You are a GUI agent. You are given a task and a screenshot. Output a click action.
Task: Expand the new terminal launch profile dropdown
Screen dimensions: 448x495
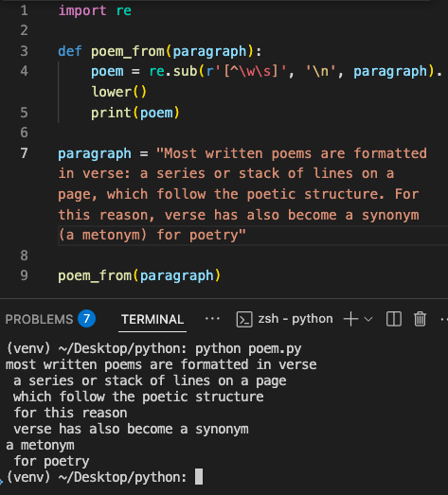[x=368, y=319]
